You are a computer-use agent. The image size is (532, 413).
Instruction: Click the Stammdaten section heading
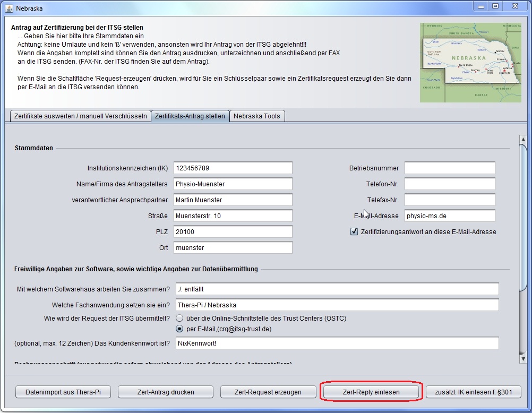coord(34,148)
